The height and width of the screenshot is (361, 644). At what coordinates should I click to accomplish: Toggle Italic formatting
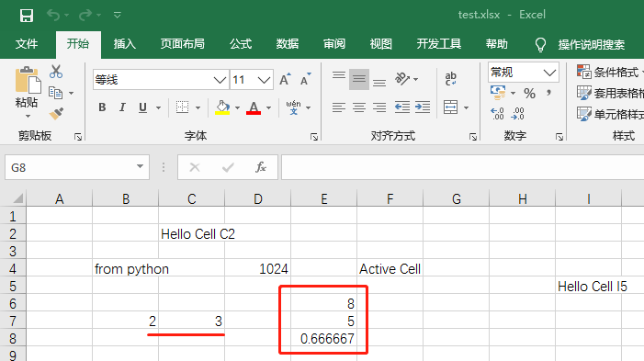coord(122,107)
